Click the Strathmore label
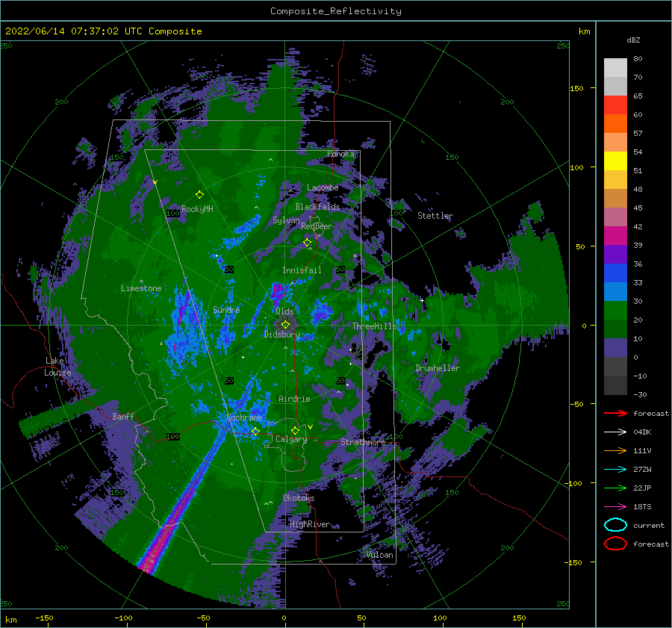 point(364,442)
